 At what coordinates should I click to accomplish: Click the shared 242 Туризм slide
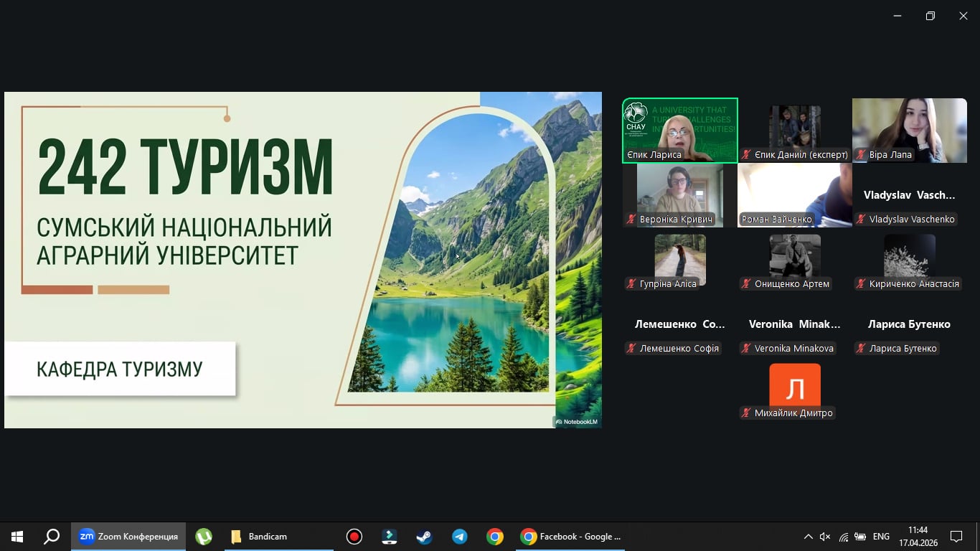coord(303,260)
